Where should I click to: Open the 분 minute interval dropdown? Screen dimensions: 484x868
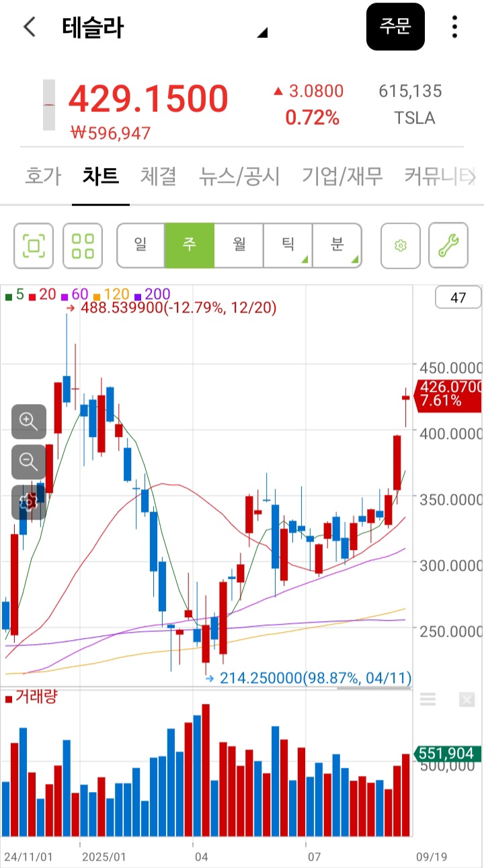click(337, 245)
